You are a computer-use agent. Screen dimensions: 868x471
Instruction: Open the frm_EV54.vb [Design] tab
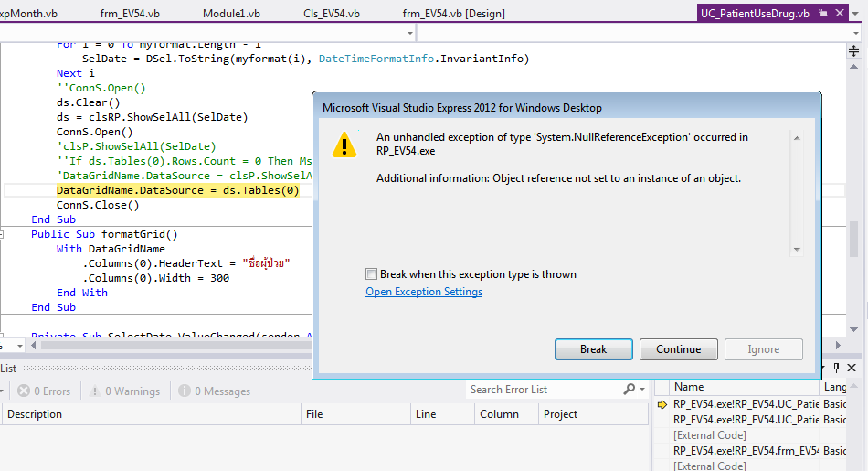454,14
